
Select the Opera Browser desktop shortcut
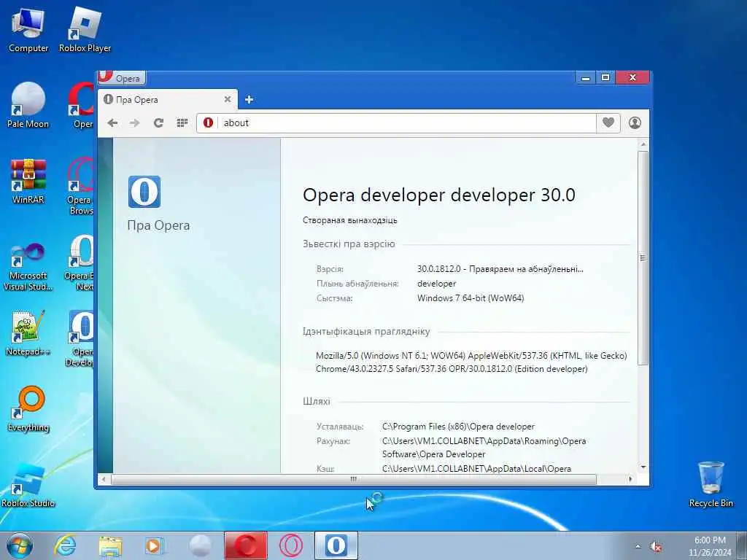pyautogui.click(x=80, y=186)
